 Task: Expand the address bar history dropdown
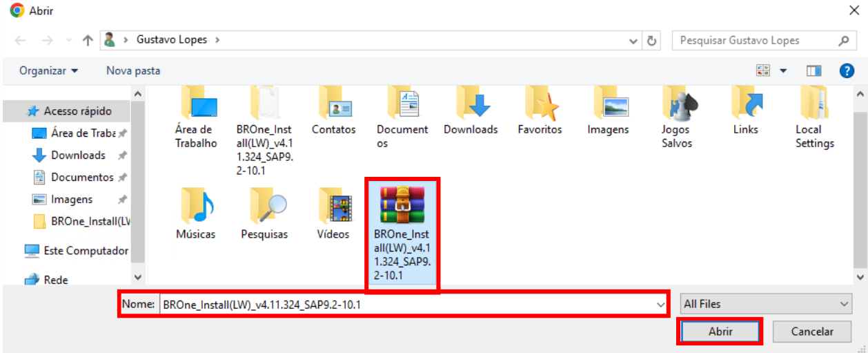(633, 41)
